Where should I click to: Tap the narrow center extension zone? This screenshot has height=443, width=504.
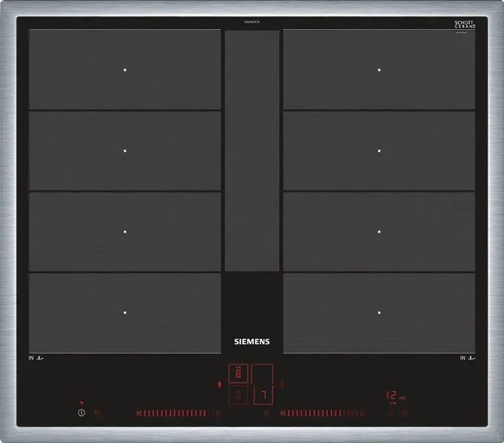click(x=252, y=151)
